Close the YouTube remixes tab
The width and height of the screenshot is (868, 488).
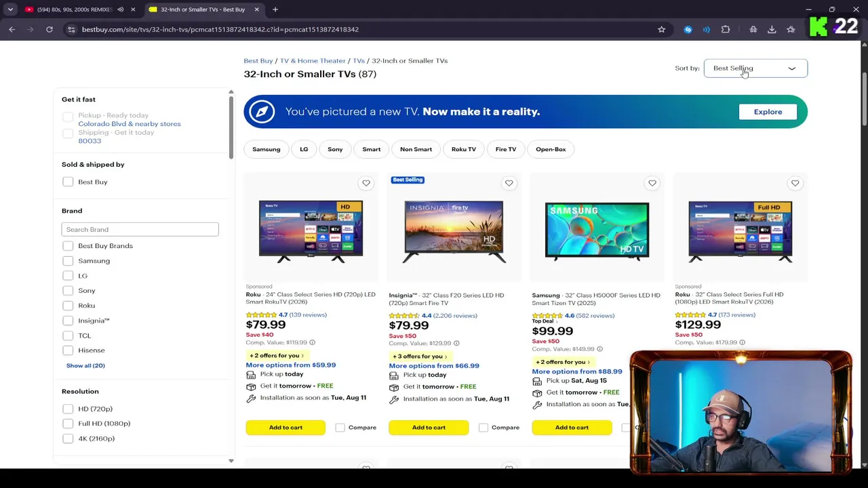[133, 9]
